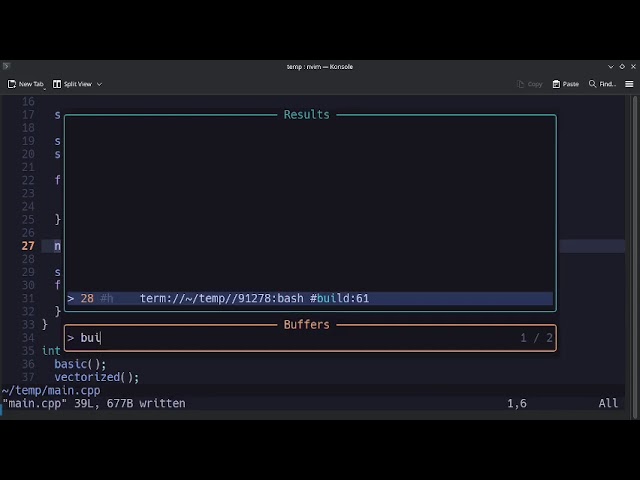This screenshot has width=640, height=480.
Task: Expand the Split View dropdown arrow
Action: [99, 84]
